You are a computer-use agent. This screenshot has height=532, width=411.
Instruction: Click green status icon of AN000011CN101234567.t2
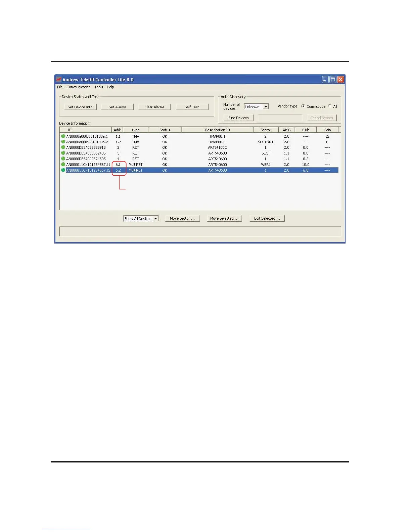63,170
